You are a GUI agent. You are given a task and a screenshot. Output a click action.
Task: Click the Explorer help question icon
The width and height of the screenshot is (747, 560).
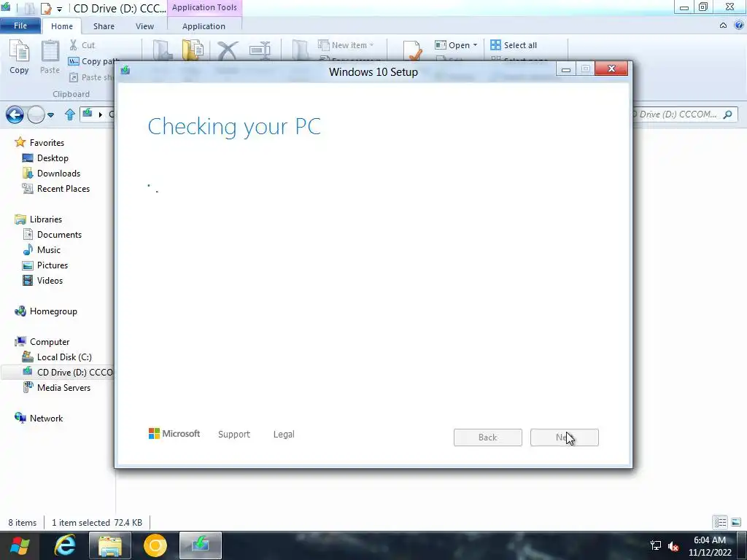pos(739,26)
